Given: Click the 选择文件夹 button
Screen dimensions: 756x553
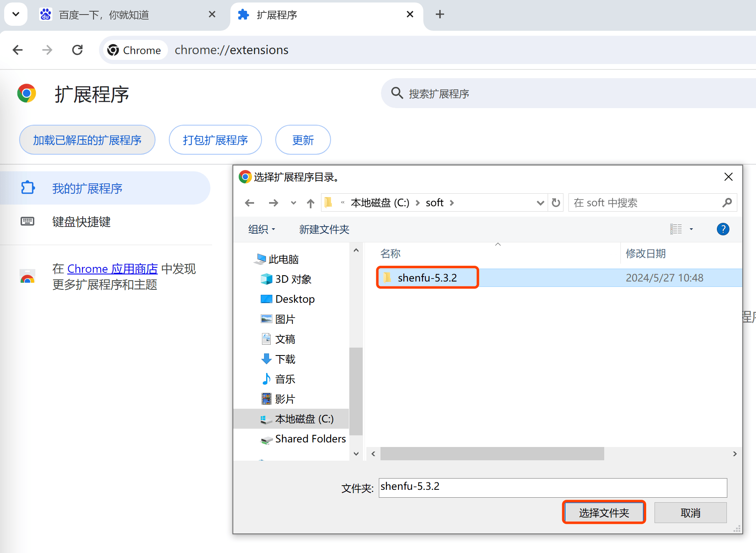Looking at the screenshot, I should (x=604, y=513).
